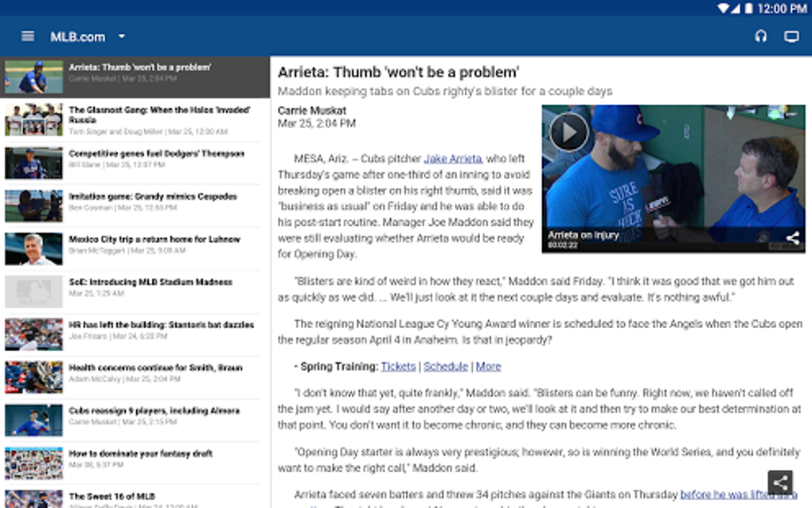
Task: Tap the 12:00 PM clock in status bar
Action: pyautogui.click(x=782, y=8)
